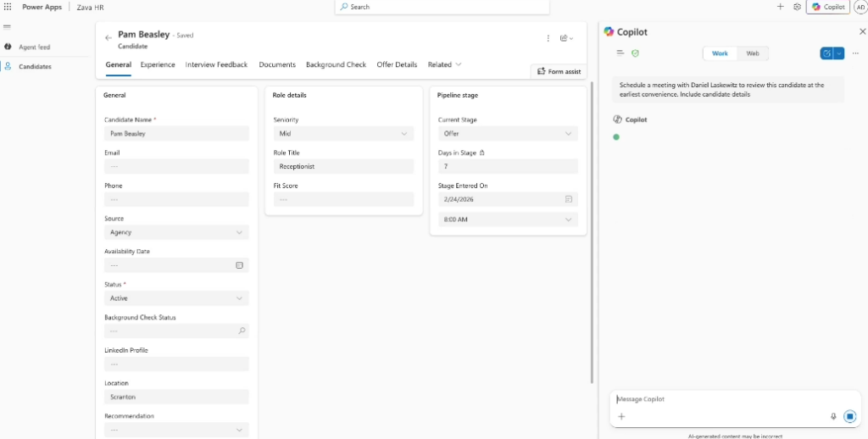
Task: Click the green shield icon in Copilot
Action: click(635, 53)
